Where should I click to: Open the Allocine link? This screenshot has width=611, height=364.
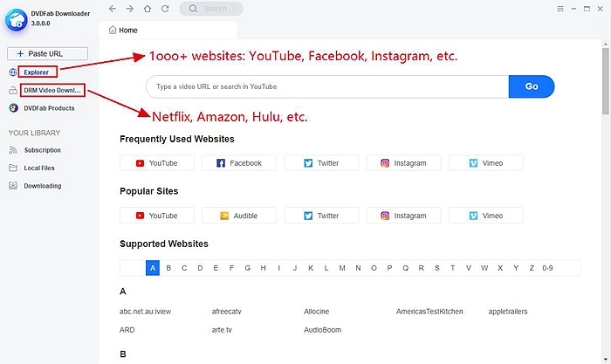[316, 312]
